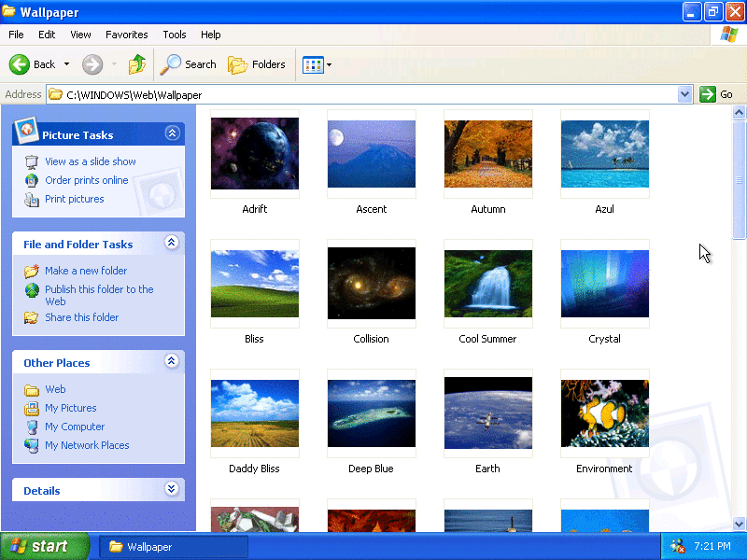Screen dimensions: 747x560
Task: Go to My Pictures link
Action: pos(71,408)
